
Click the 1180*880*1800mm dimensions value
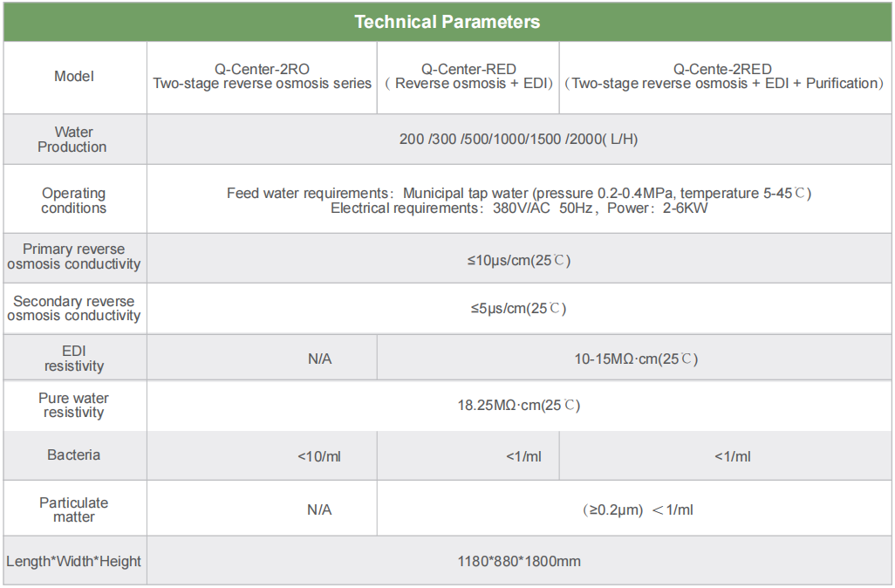518,561
